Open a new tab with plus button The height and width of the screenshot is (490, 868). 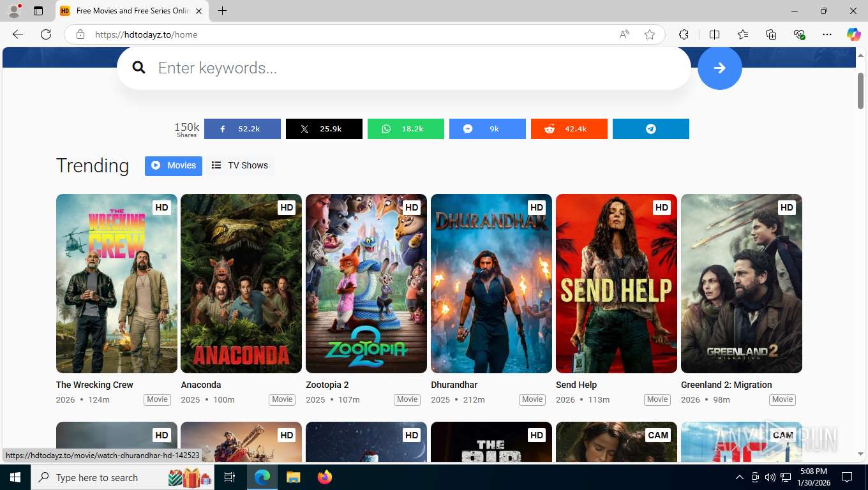[222, 11]
